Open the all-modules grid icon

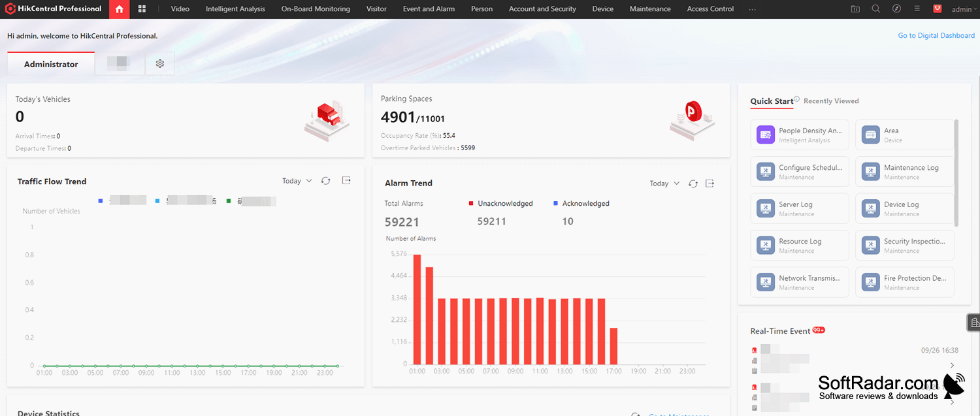click(142, 9)
